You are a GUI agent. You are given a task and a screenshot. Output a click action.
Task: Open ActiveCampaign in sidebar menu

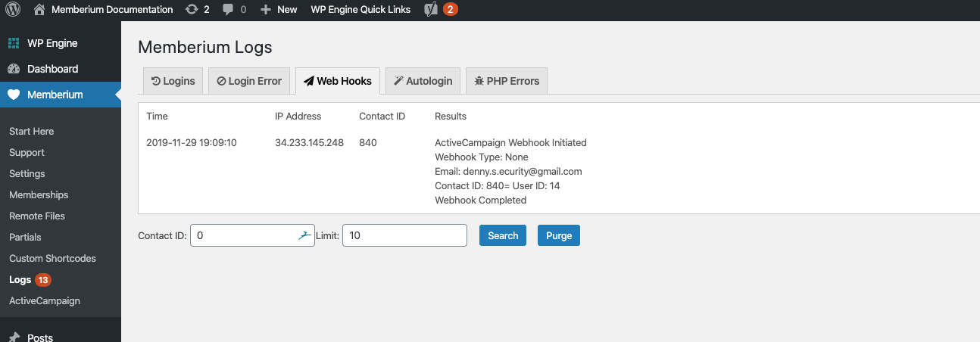(45, 300)
